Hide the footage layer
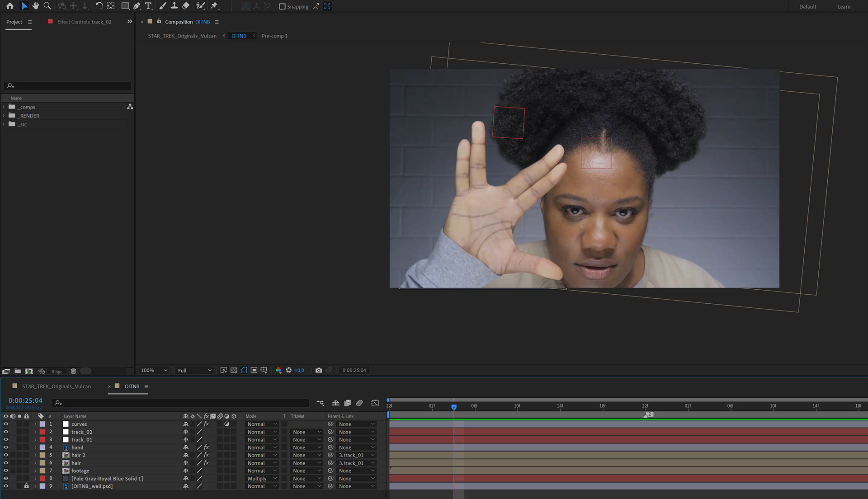The width and height of the screenshot is (868, 499). [6, 471]
